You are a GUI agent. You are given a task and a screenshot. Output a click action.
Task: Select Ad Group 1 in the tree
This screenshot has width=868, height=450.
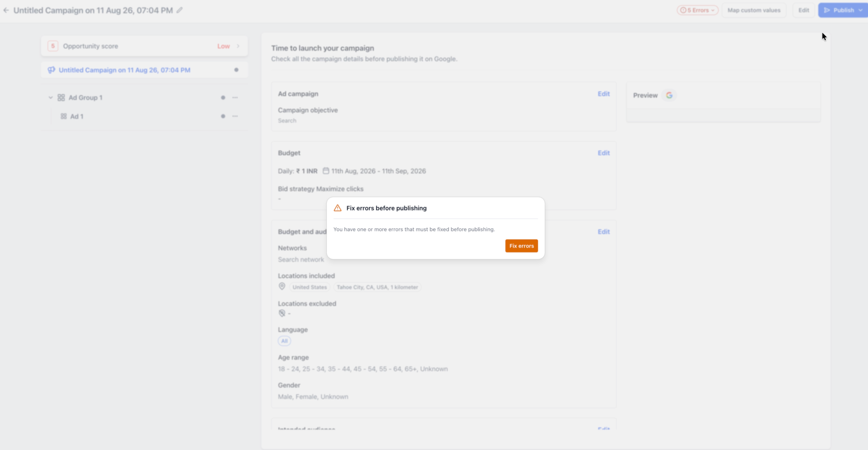85,97
